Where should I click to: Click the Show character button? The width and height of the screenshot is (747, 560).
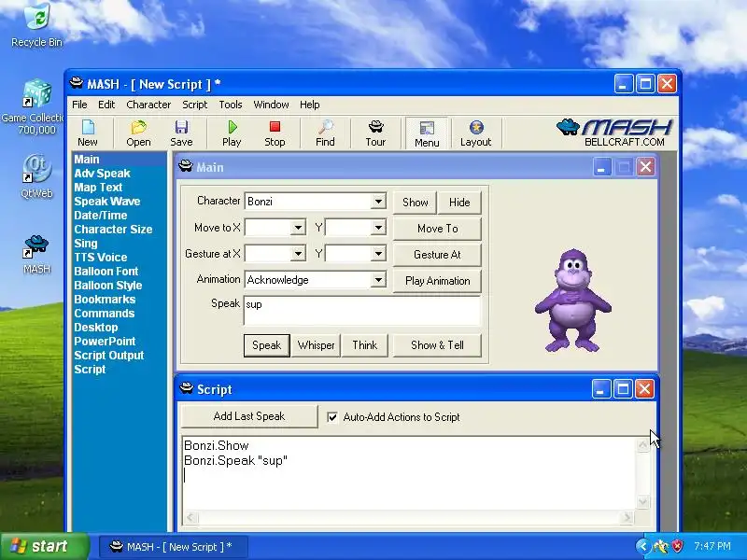415,203
